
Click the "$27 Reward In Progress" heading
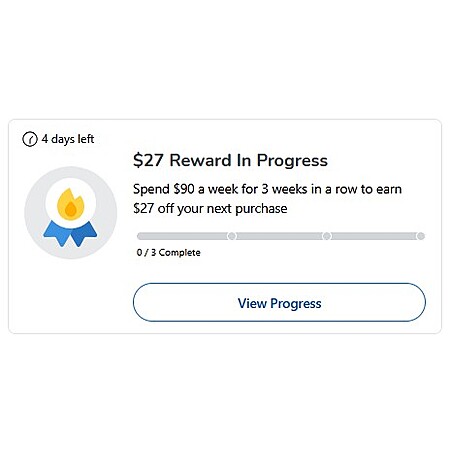point(230,160)
